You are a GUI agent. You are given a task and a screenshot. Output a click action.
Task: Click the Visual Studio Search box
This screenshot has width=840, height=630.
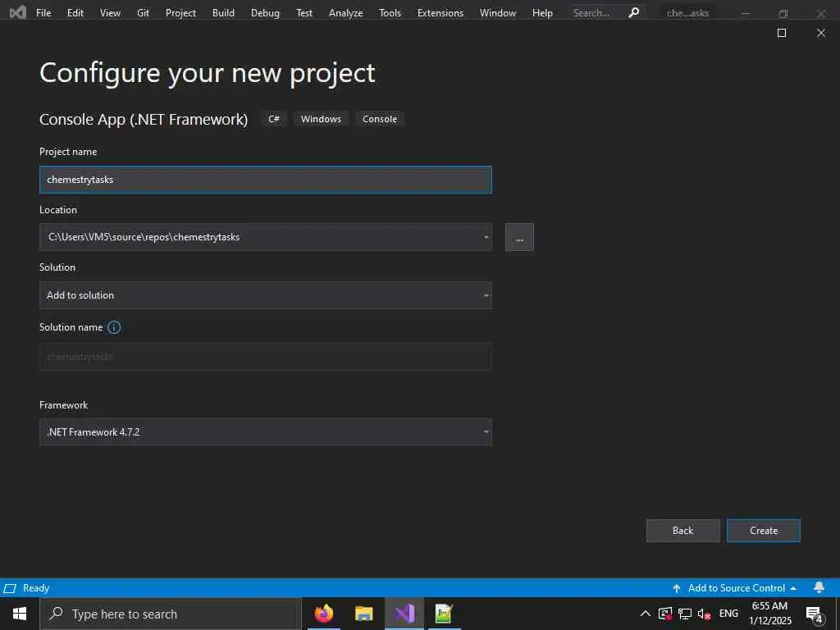point(605,13)
